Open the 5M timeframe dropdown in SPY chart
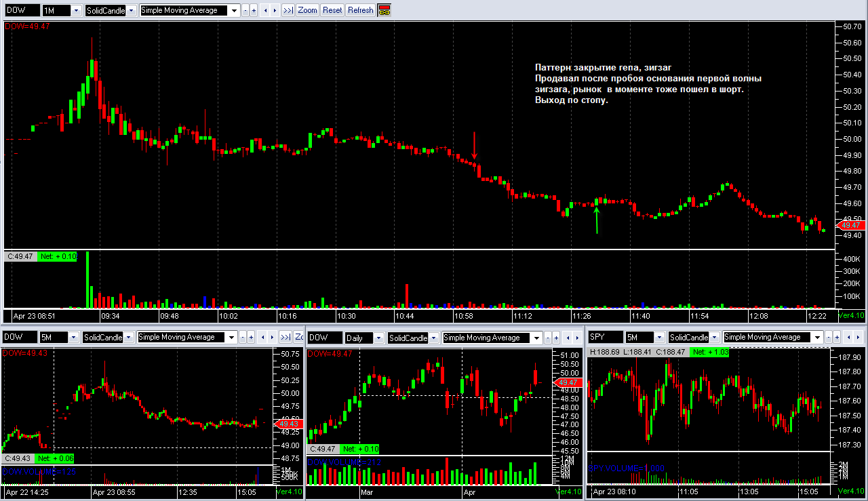 click(x=660, y=338)
